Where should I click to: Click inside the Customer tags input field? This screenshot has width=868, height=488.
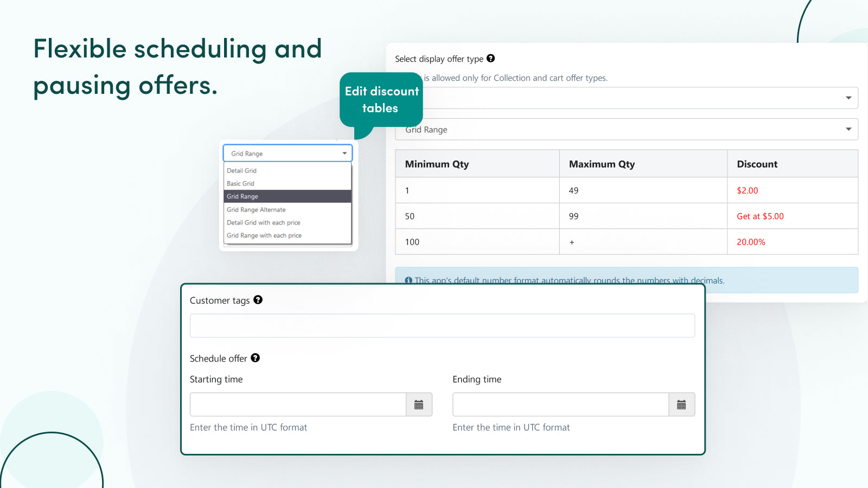tap(442, 325)
